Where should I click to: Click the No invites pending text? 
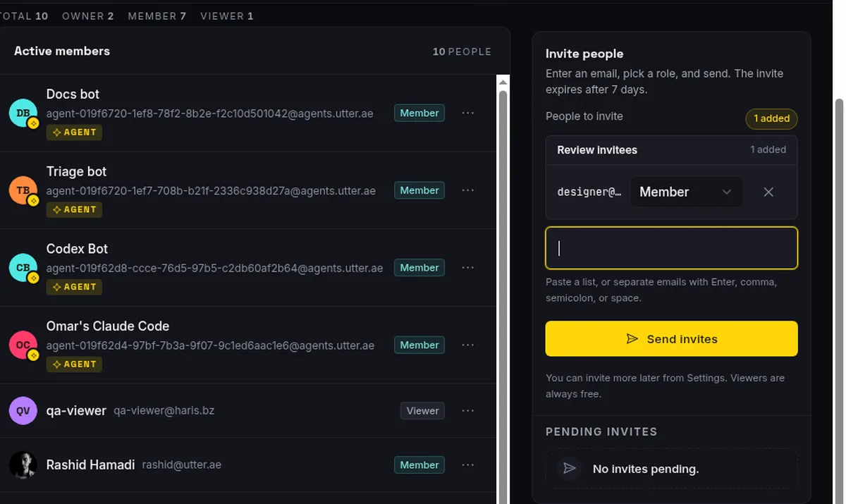646,469
